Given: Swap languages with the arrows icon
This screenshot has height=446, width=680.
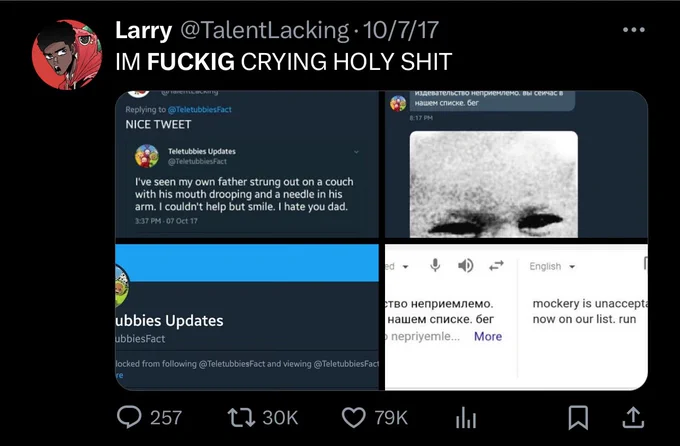Looking at the screenshot, I should pyautogui.click(x=496, y=265).
